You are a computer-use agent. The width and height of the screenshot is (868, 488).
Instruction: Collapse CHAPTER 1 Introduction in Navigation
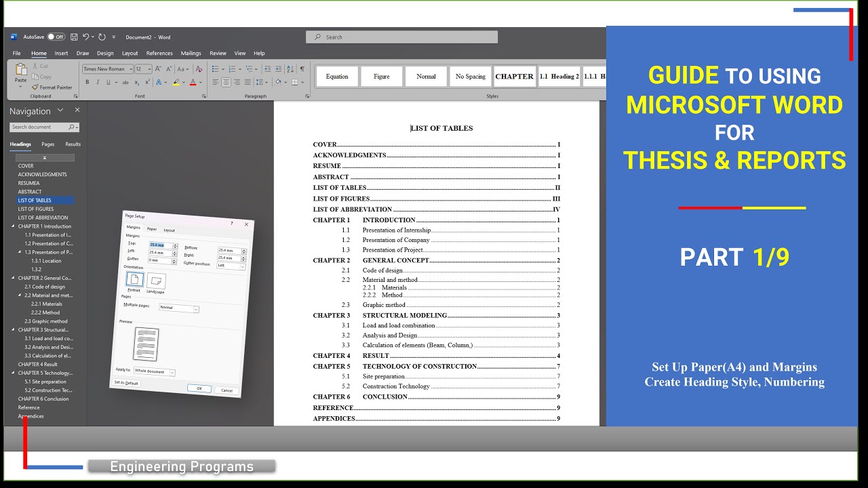(13, 226)
